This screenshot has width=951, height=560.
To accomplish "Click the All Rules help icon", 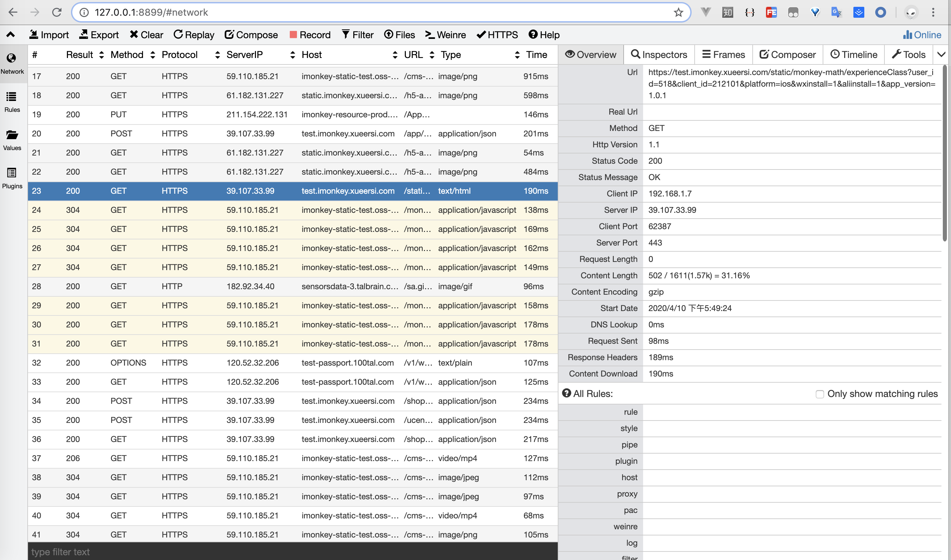I will (567, 393).
